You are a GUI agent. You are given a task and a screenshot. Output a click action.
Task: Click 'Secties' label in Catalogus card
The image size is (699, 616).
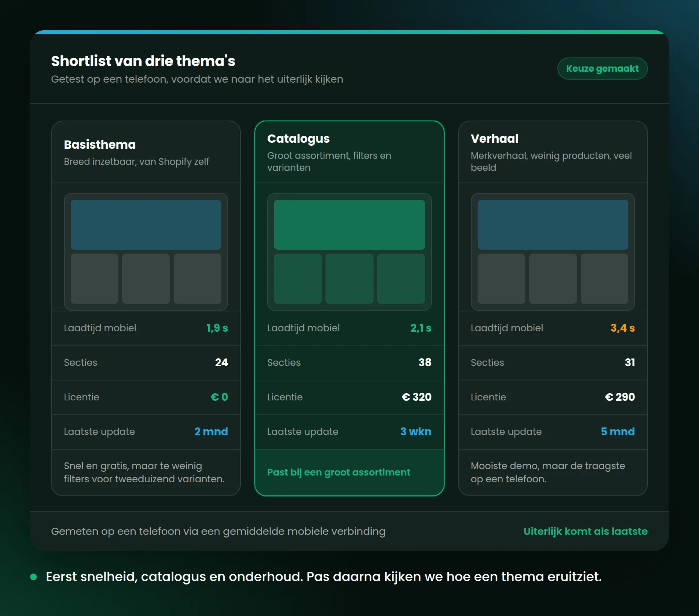pyautogui.click(x=284, y=362)
